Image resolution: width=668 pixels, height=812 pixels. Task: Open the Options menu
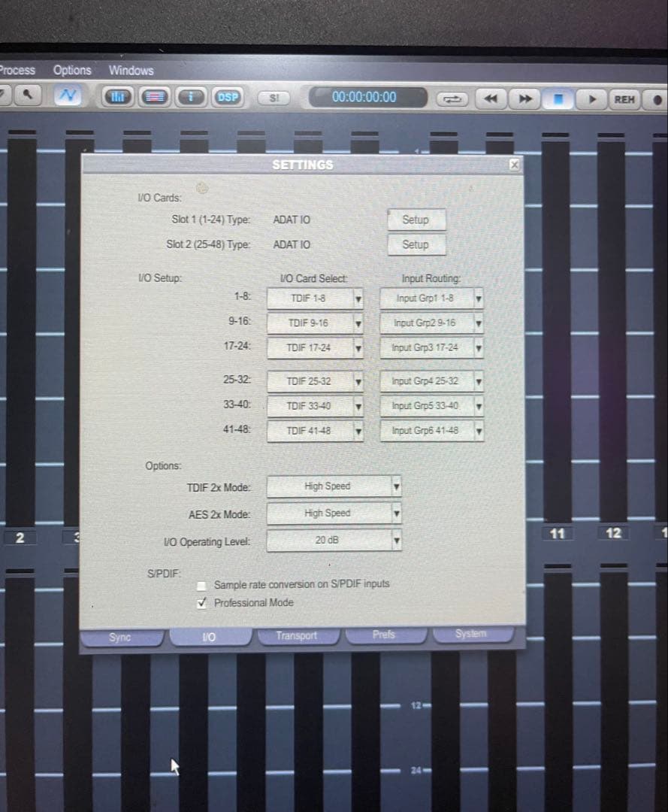coord(72,70)
